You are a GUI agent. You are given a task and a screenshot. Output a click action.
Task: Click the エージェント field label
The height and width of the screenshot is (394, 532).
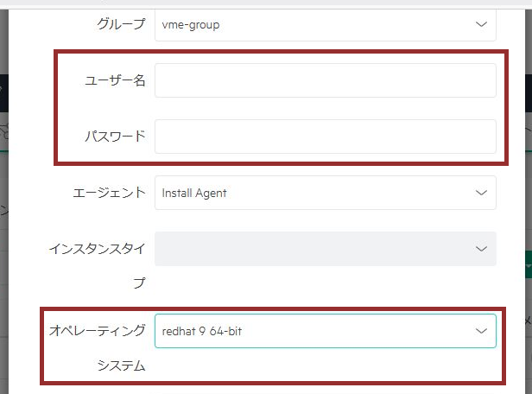coord(109,193)
